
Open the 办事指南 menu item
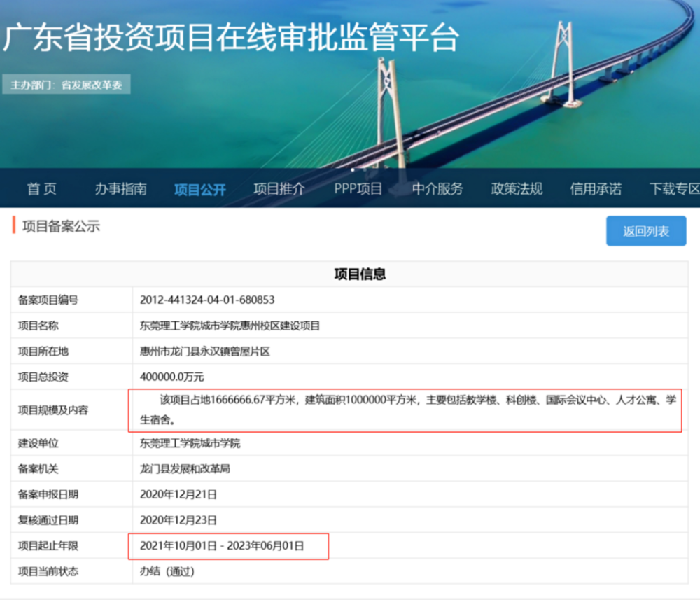[121, 189]
